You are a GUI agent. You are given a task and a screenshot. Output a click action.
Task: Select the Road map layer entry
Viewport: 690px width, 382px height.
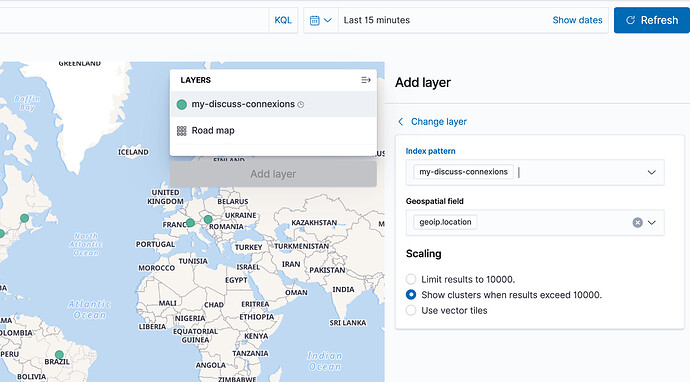[x=273, y=131]
